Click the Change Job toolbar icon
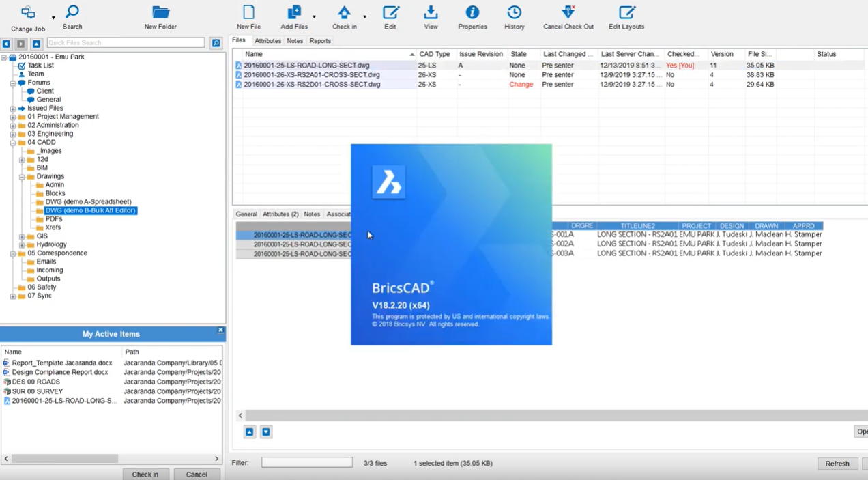This screenshot has height=480, width=868. point(28,13)
